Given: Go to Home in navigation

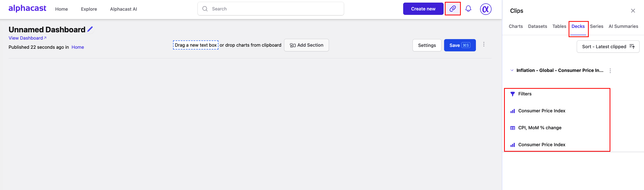Looking at the screenshot, I should pos(62,9).
